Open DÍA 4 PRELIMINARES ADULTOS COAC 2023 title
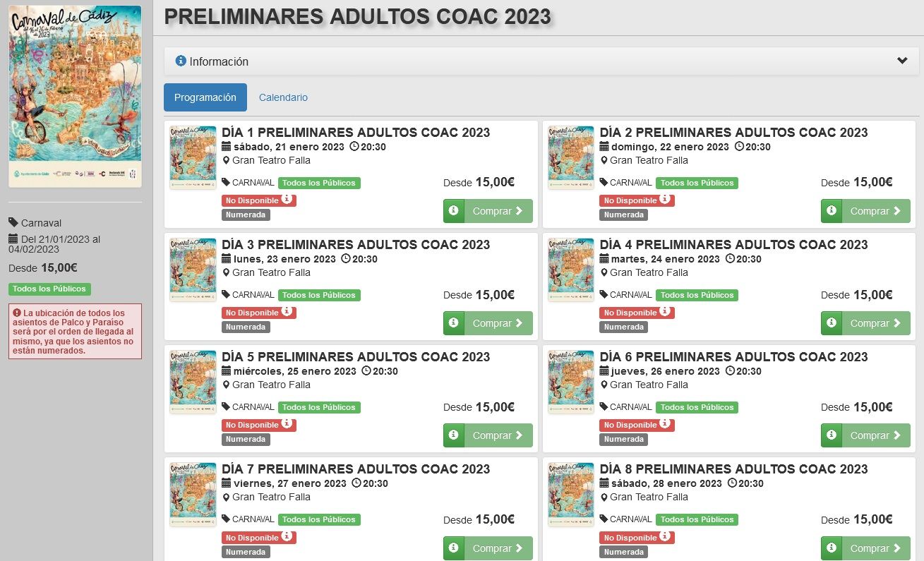This screenshot has height=561, width=924. 733,245
